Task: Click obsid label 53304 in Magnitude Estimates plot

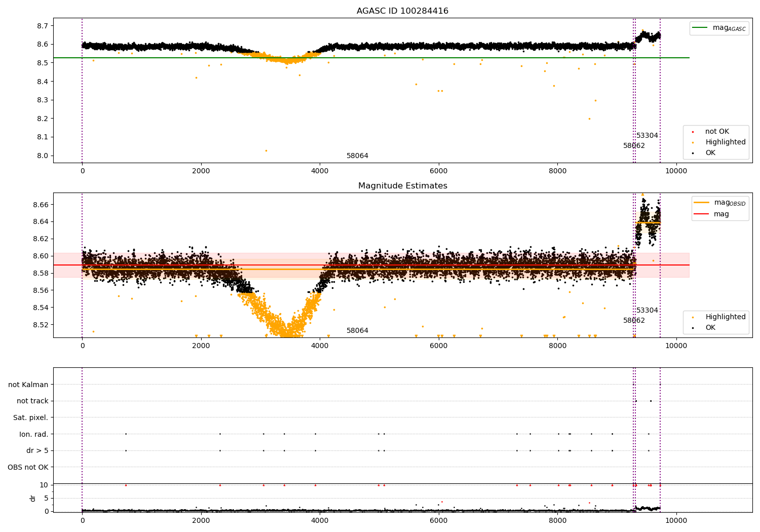Action: coord(647,310)
